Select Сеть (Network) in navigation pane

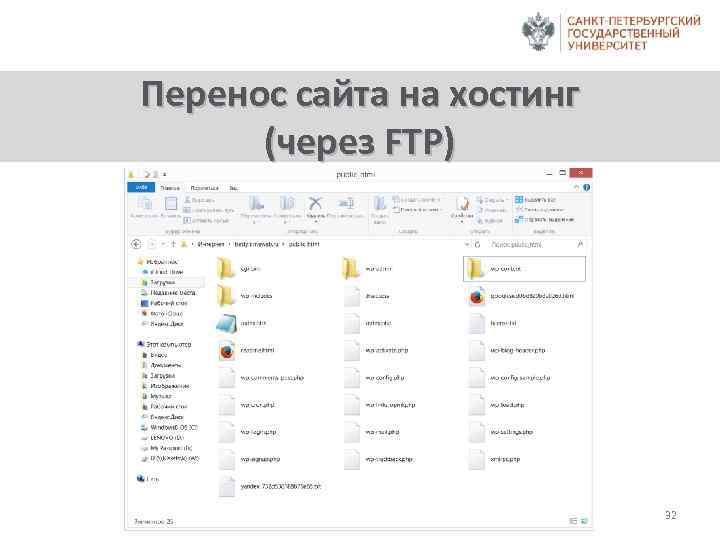coord(148,479)
